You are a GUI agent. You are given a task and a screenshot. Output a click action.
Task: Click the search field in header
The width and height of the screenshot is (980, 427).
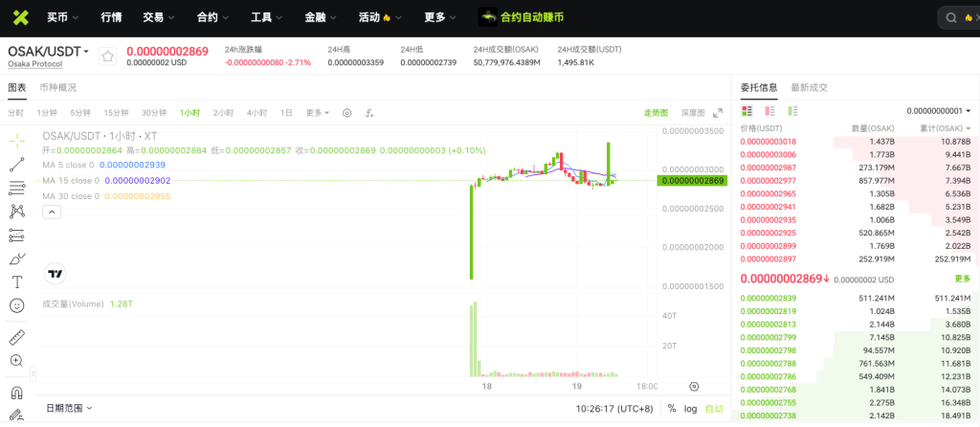point(957,18)
